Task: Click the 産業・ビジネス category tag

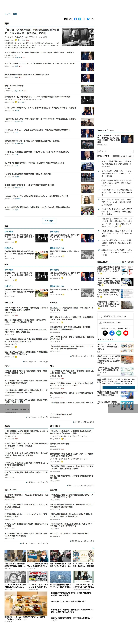Action: coord(20,144)
